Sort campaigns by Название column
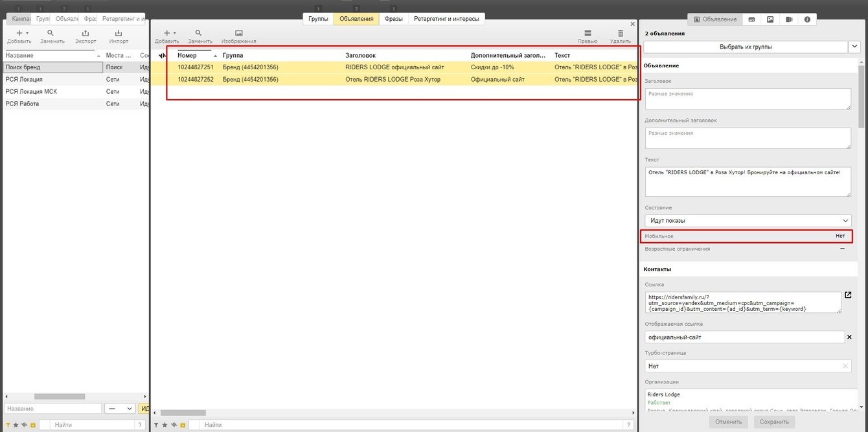The width and height of the screenshot is (868, 432). [19, 56]
